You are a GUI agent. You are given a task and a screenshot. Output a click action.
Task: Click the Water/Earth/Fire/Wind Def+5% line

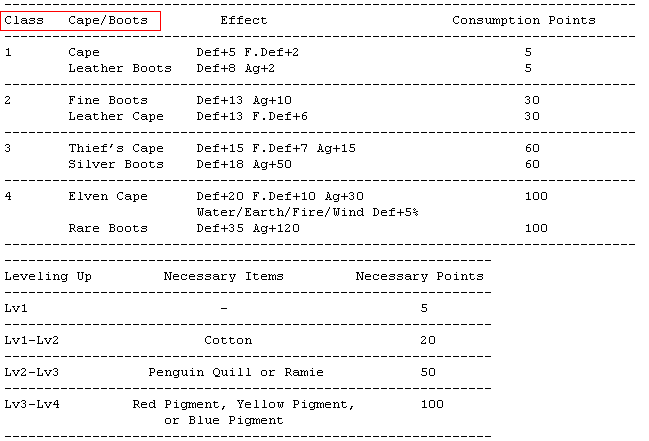point(308,212)
